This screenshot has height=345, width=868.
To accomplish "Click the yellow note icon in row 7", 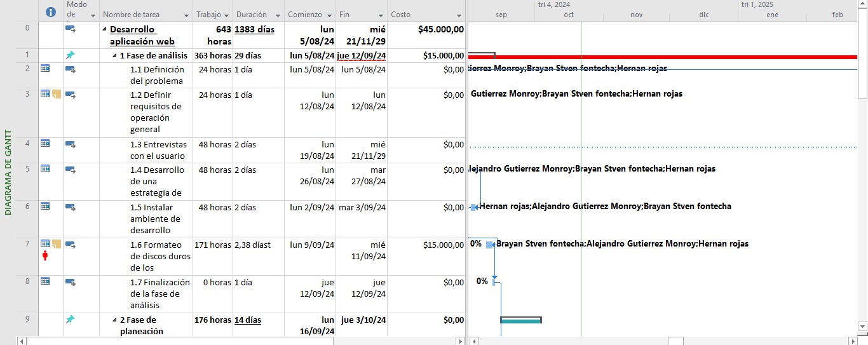I will click(56, 244).
